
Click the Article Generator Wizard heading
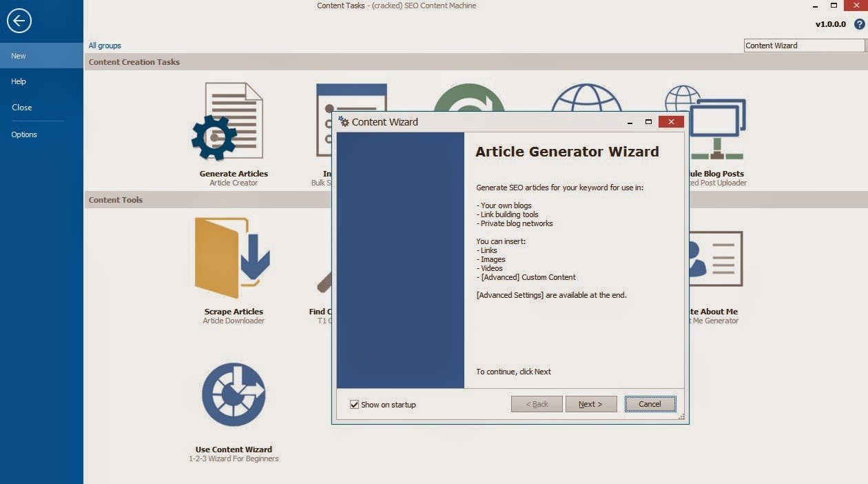point(567,152)
